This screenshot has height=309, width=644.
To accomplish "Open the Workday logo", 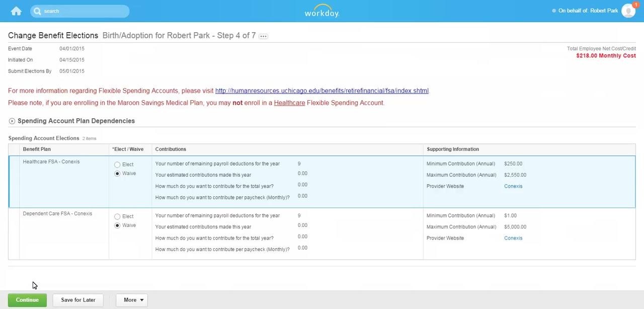I will pos(322,11).
